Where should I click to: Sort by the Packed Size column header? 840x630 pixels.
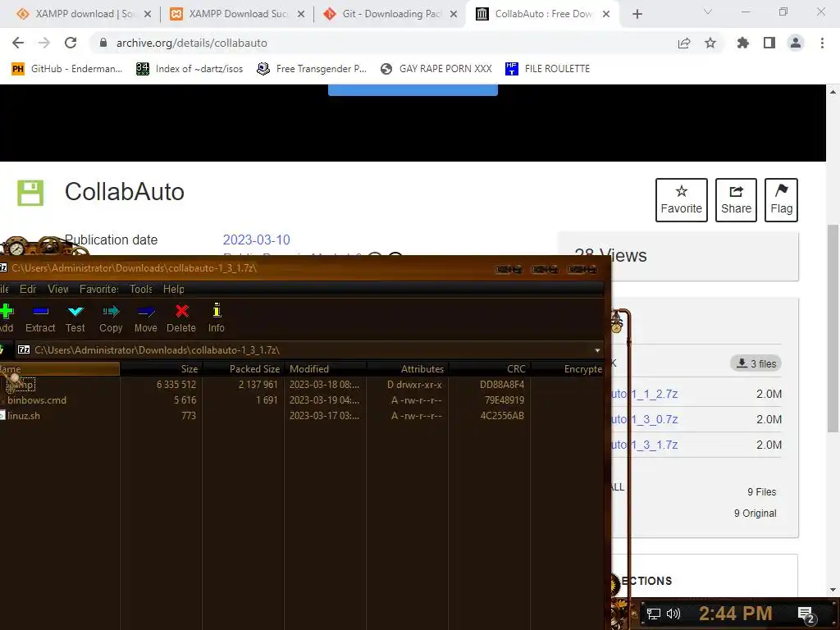pos(243,369)
